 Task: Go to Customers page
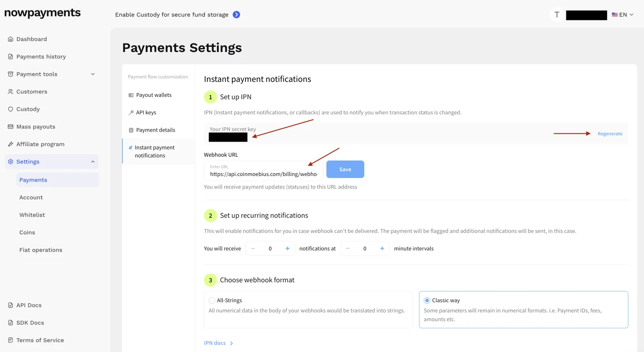point(32,92)
